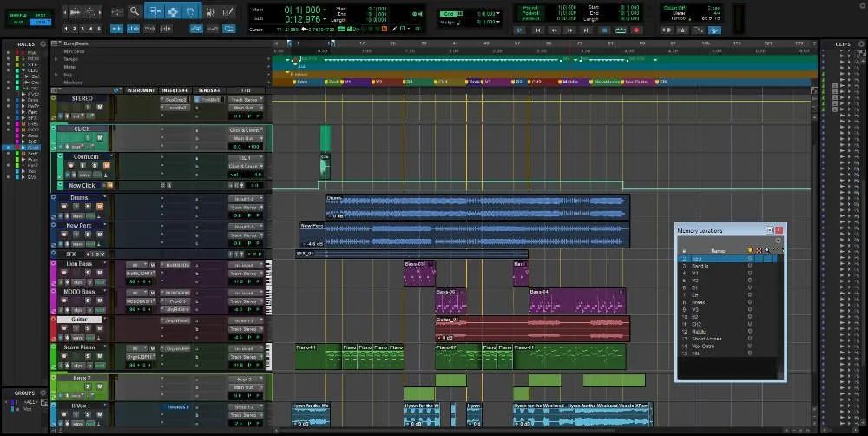Mute the STEREO track
Image resolution: width=868 pixels, height=436 pixels.
pyautogui.click(x=100, y=107)
